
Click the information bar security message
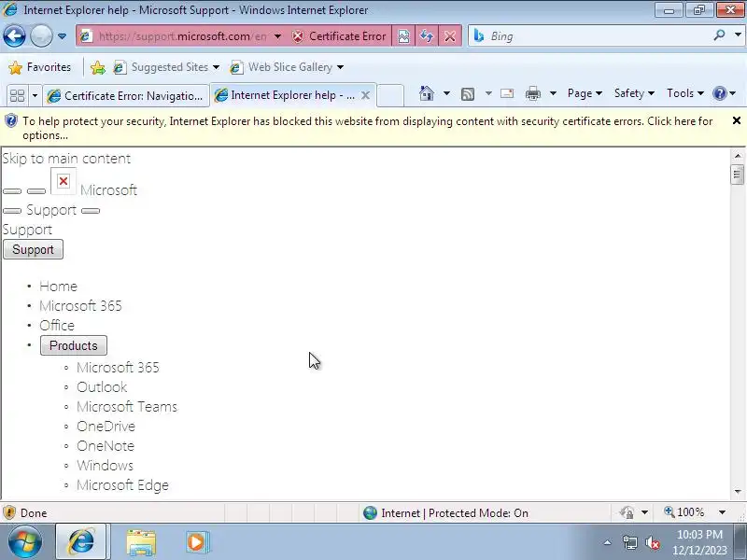pos(367,128)
